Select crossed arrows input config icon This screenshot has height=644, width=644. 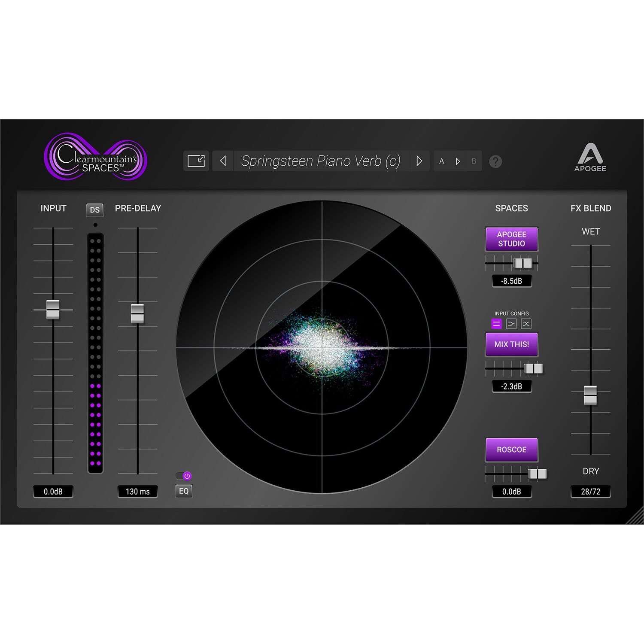point(526,324)
